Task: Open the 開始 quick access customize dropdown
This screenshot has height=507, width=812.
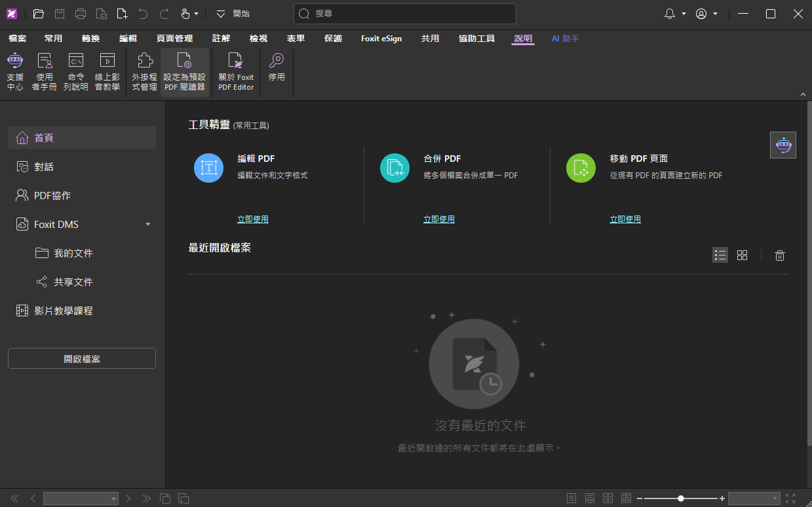Action: point(221,14)
